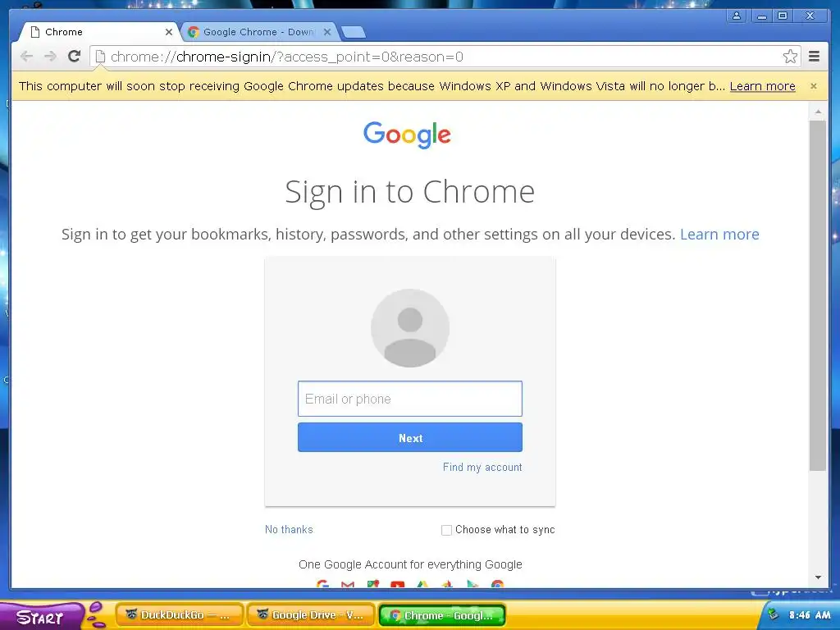Image resolution: width=840 pixels, height=630 pixels.
Task: Enable the Choose what to sync checkbox
Action: (x=446, y=530)
